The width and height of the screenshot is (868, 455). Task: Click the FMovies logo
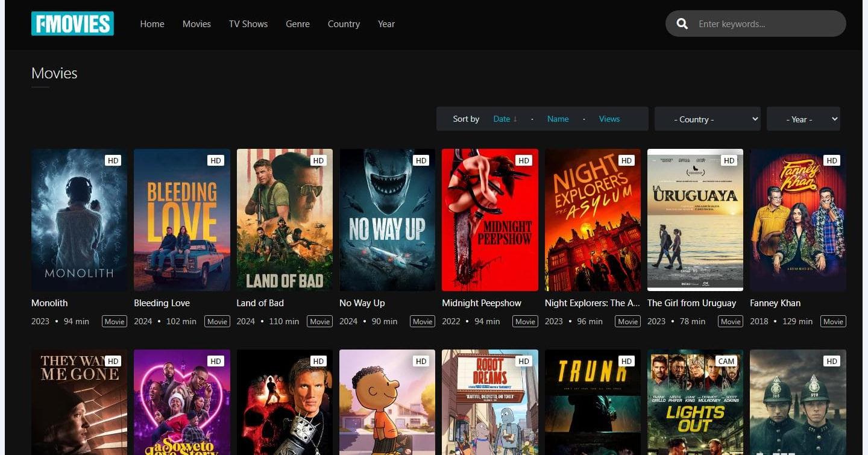pyautogui.click(x=72, y=24)
